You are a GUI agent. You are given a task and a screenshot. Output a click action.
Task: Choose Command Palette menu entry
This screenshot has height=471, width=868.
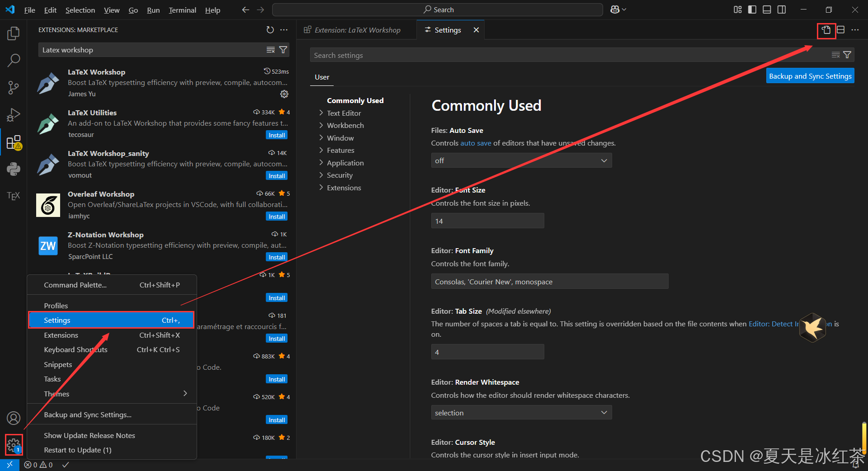pyautogui.click(x=112, y=285)
